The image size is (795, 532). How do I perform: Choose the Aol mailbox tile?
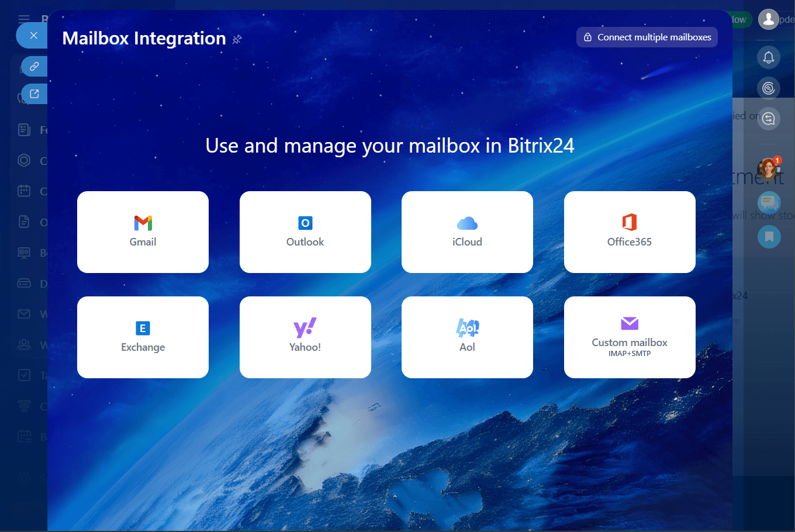coord(467,337)
